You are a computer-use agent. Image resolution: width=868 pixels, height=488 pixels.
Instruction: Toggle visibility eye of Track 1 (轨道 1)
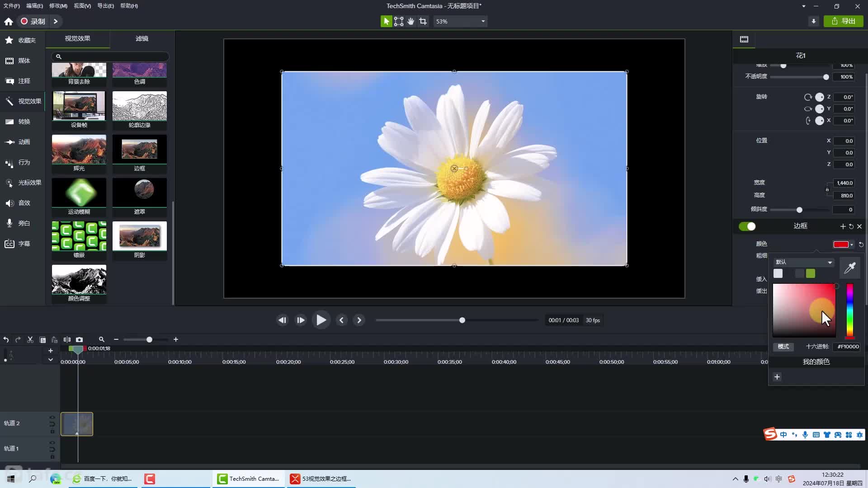52,443
